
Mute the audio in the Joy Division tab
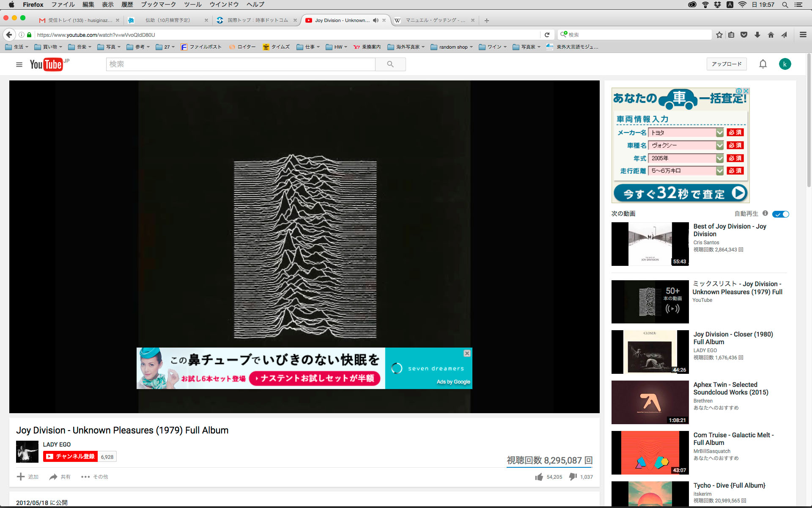(x=376, y=20)
